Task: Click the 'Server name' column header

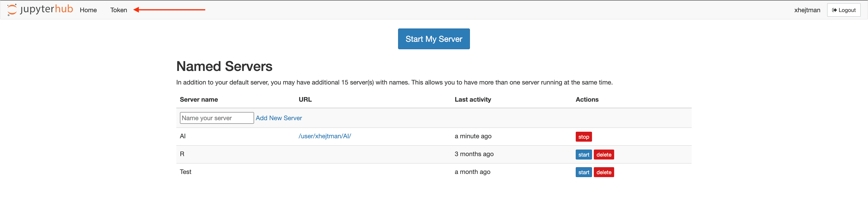Action: [199, 100]
